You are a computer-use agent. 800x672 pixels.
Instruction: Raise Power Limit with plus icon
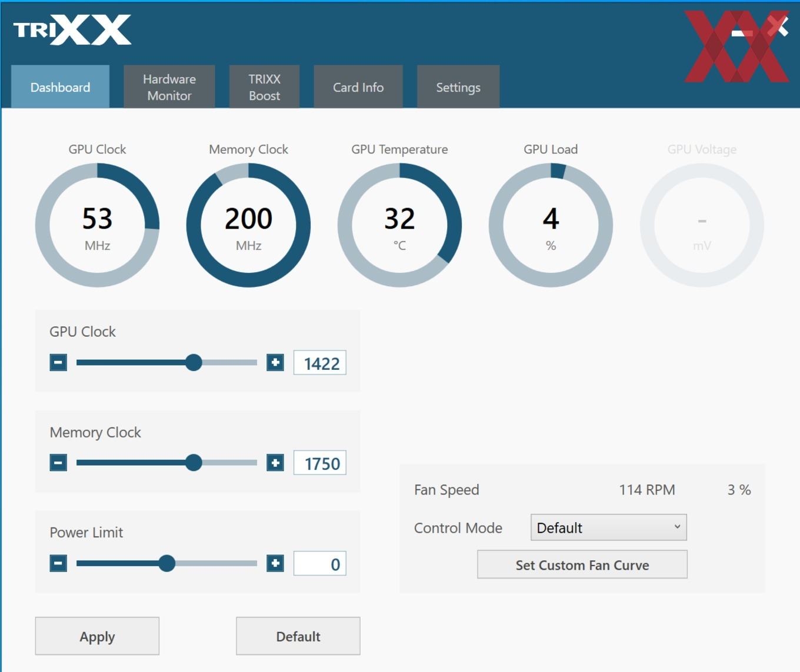tap(275, 563)
